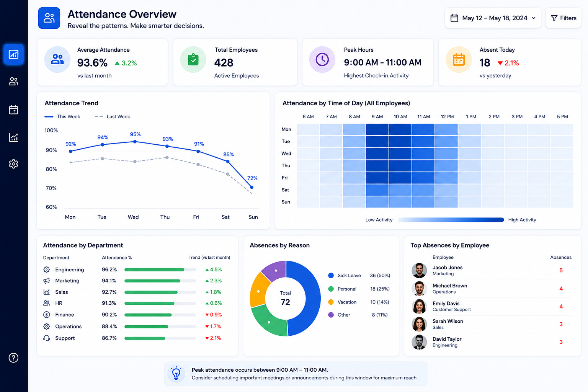This screenshot has height=392, width=588.
Task: Open Michael Brown avatar
Action: (x=419, y=288)
